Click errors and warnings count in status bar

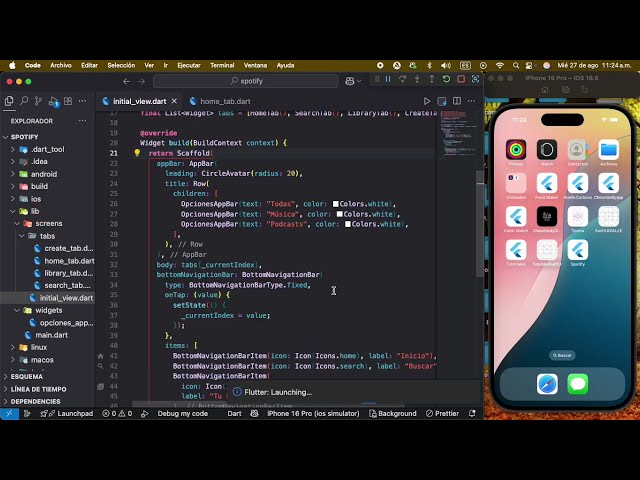[117, 413]
